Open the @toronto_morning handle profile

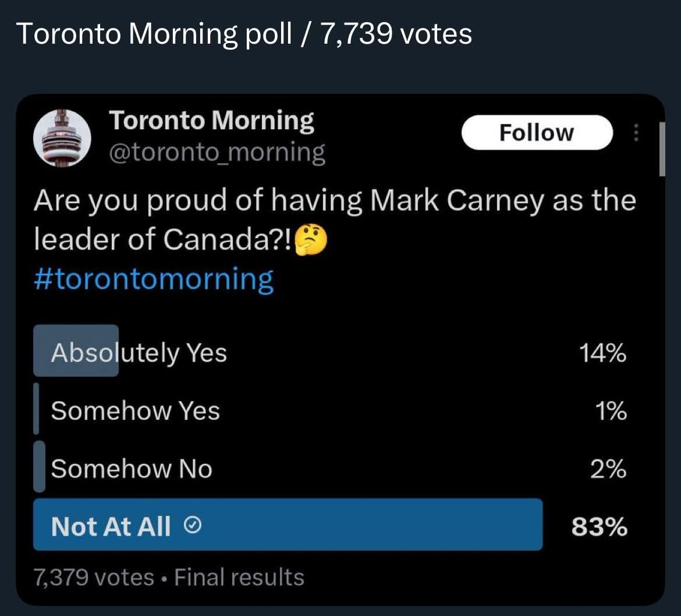[217, 153]
